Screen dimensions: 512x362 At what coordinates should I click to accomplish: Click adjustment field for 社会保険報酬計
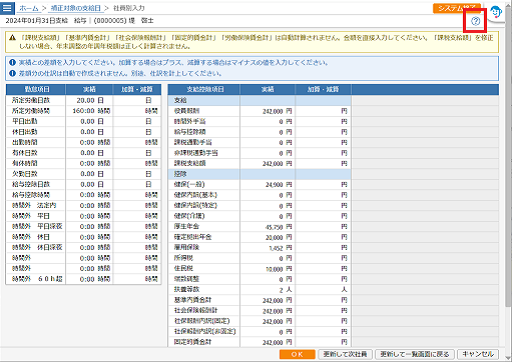[x=323, y=311]
